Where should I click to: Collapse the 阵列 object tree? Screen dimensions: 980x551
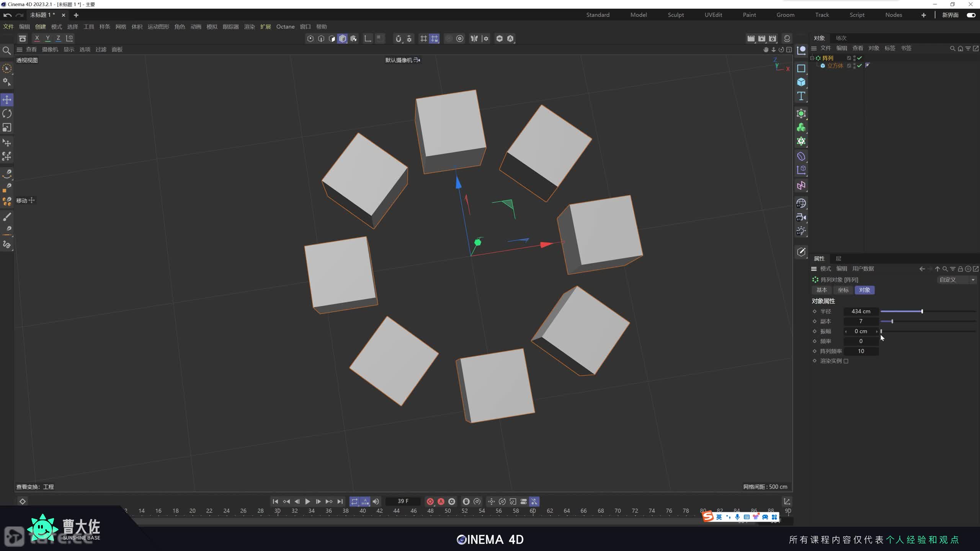812,58
